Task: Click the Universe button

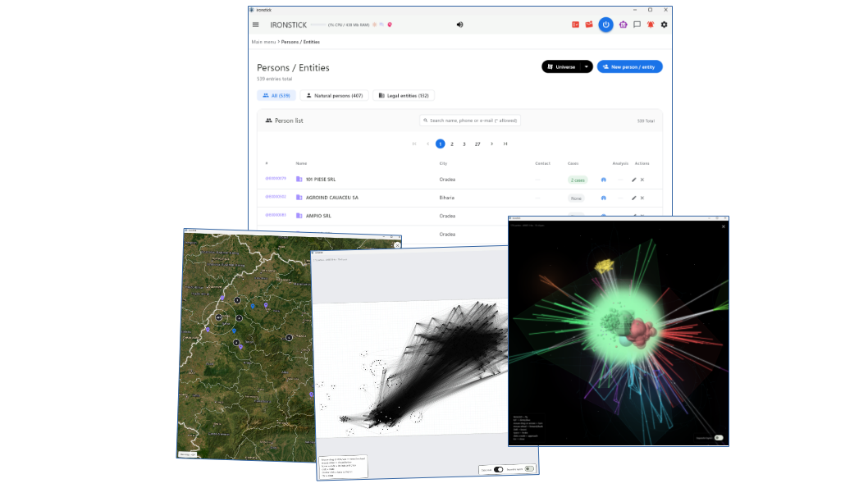Action: coord(562,67)
